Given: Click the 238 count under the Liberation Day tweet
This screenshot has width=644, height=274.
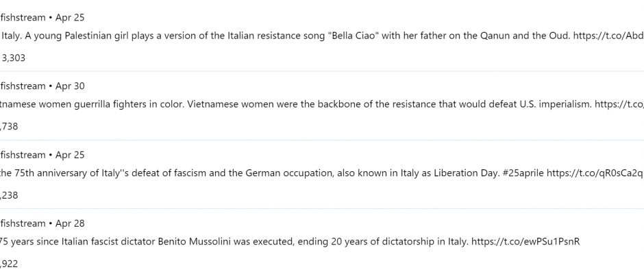Looking at the screenshot, I should coord(9,195).
